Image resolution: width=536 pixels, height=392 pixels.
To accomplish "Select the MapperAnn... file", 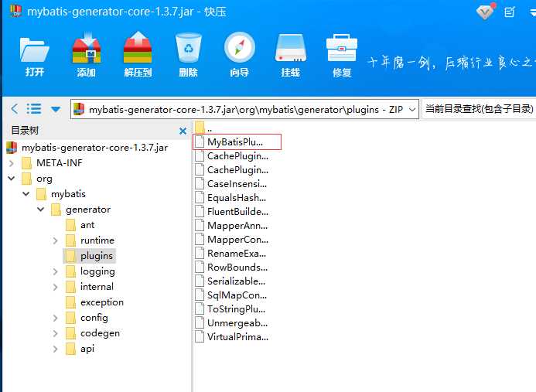I will [x=232, y=226].
